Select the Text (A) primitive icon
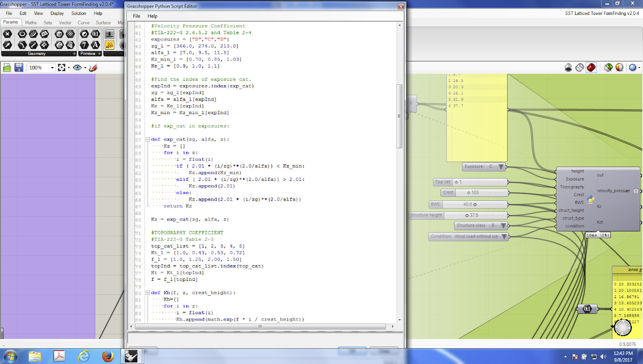The height and width of the screenshot is (364, 643). coord(96,45)
